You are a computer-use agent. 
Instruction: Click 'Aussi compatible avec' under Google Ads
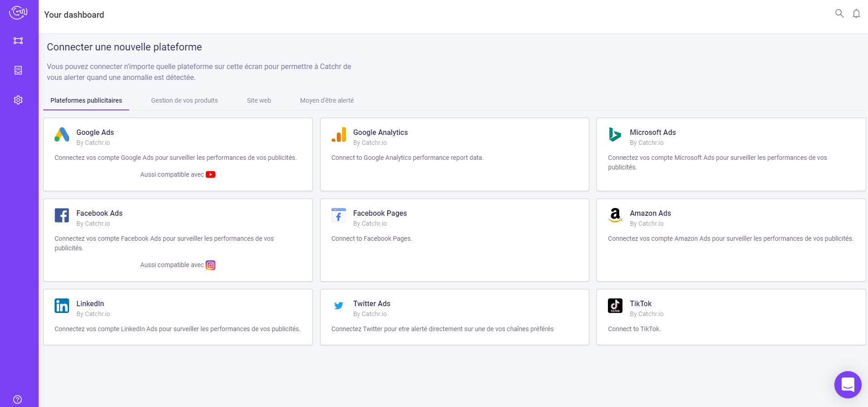coord(172,174)
